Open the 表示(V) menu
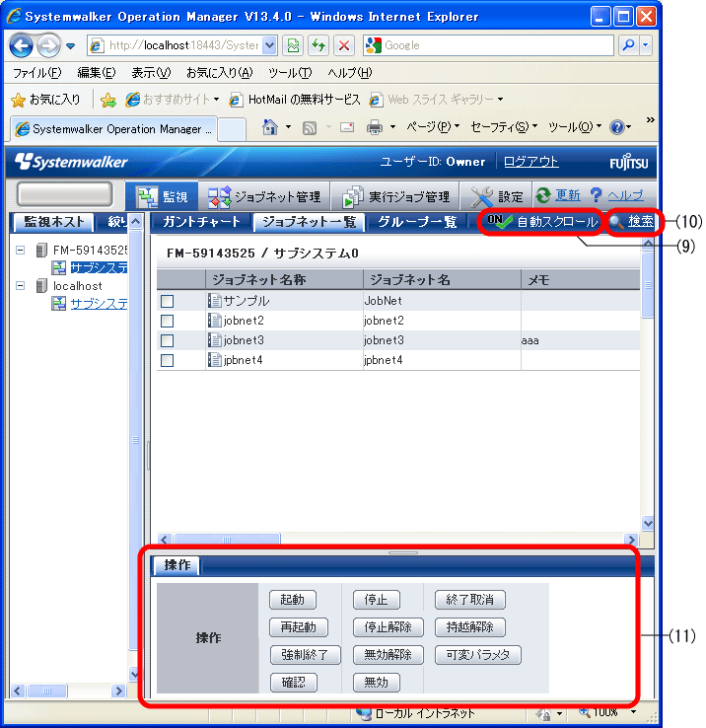The image size is (706, 728). pos(151,73)
